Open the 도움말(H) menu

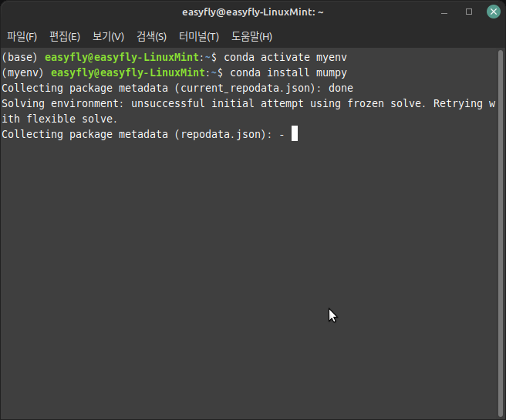click(x=251, y=36)
